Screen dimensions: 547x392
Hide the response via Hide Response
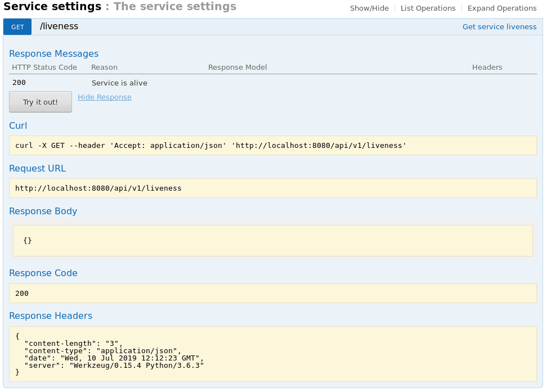pyautogui.click(x=104, y=97)
